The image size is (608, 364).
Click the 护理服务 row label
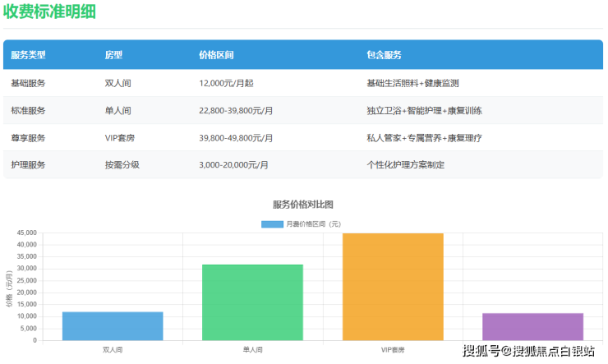click(29, 164)
